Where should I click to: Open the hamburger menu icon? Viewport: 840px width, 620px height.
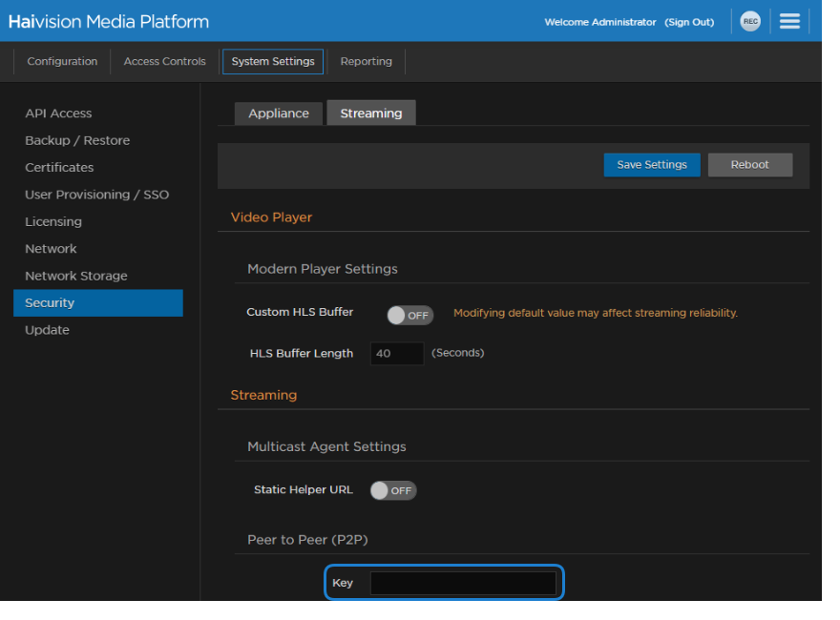[789, 21]
